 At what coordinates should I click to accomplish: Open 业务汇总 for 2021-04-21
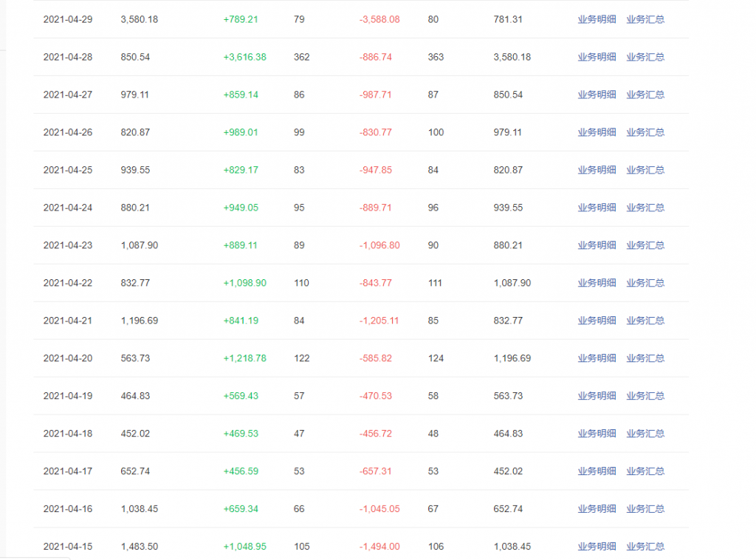pyautogui.click(x=645, y=321)
